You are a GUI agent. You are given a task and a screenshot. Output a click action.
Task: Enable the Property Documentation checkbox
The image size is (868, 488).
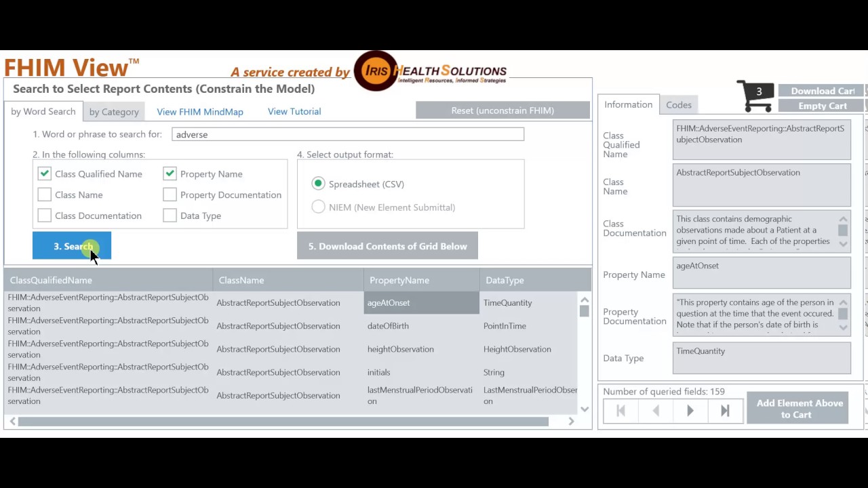(x=170, y=195)
